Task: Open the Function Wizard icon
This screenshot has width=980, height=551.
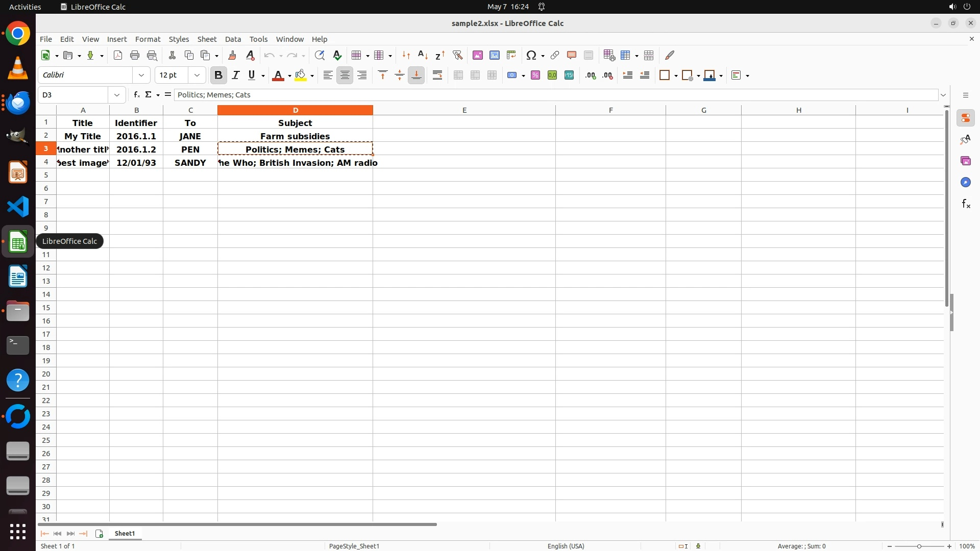Action: click(x=136, y=95)
